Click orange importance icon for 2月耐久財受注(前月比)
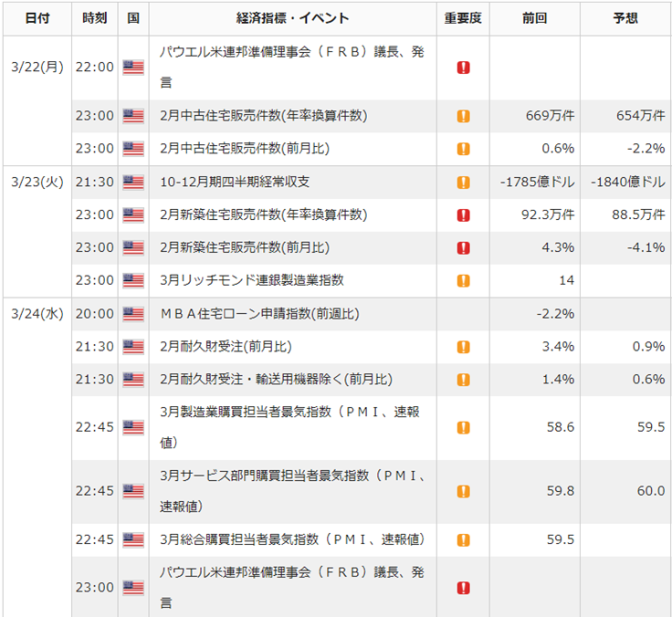The image size is (672, 617). [x=463, y=347]
